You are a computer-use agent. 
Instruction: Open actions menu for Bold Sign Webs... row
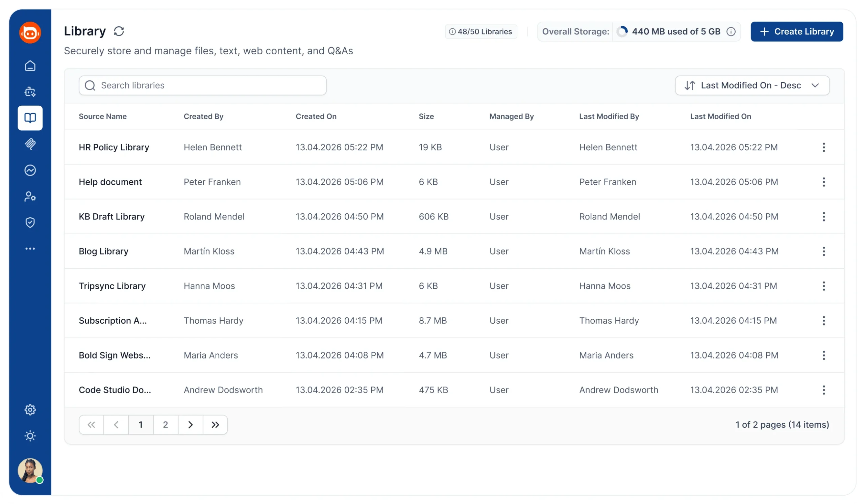coord(823,355)
